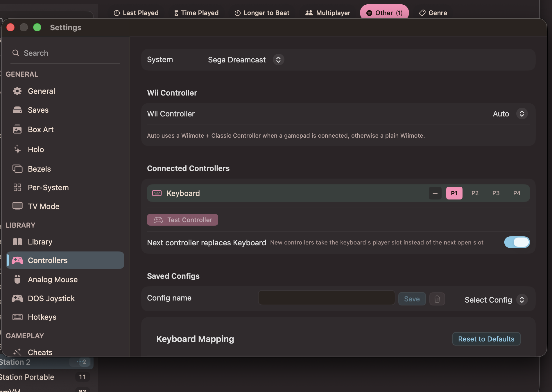Image resolution: width=552 pixels, height=392 pixels.
Task: Expand the Select Config dropdown
Action: [x=496, y=300]
